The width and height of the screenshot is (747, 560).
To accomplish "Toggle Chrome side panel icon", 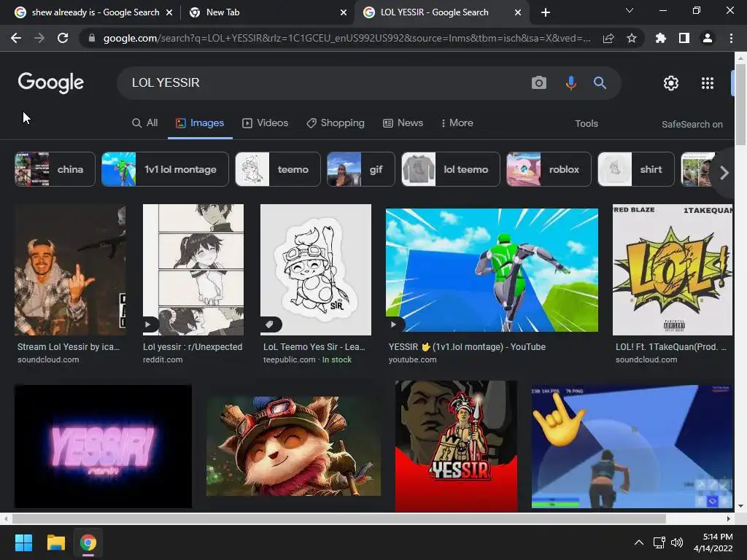I will (684, 38).
